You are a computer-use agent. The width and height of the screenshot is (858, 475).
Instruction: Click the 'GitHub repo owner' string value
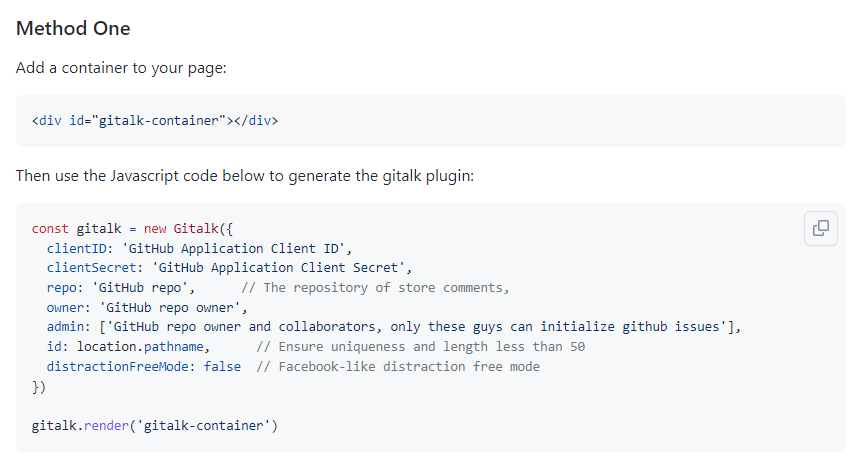[x=174, y=307]
